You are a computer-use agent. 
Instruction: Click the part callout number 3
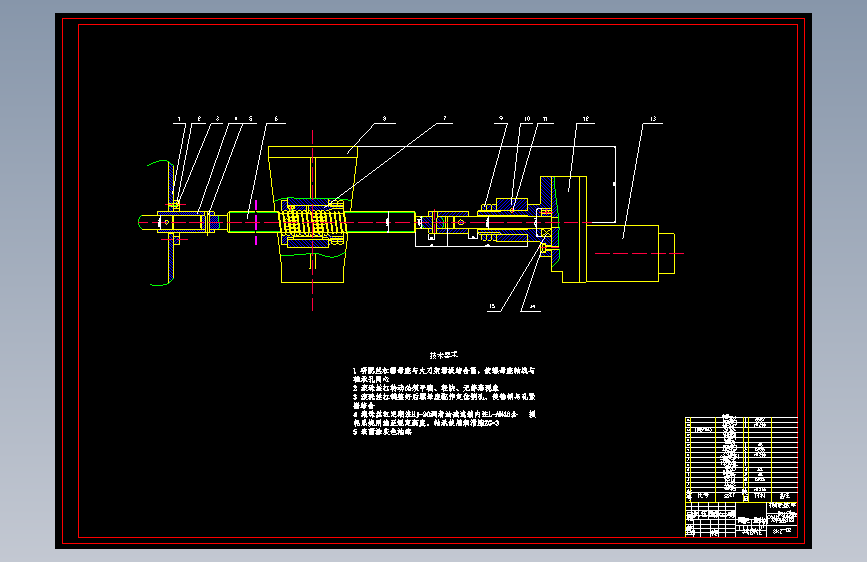(217, 119)
